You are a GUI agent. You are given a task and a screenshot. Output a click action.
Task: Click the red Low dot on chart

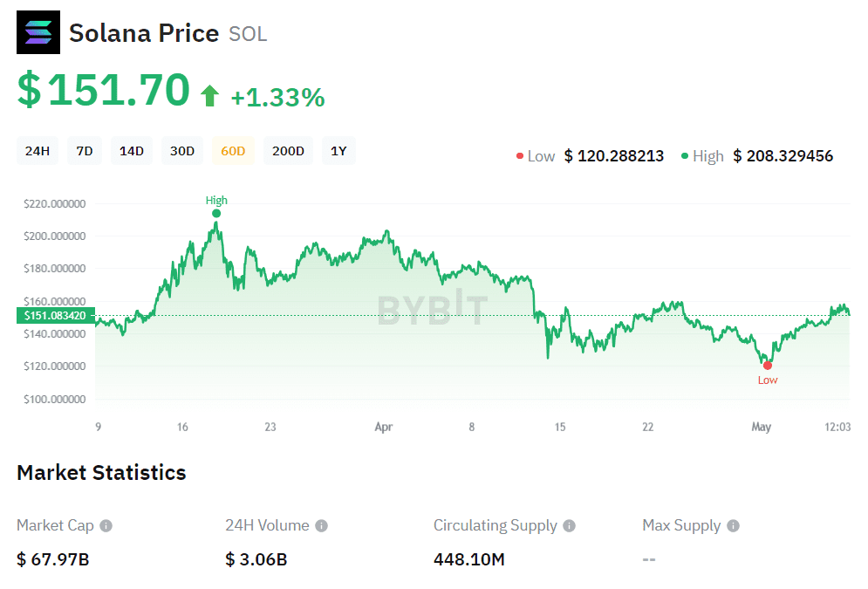[x=768, y=366]
